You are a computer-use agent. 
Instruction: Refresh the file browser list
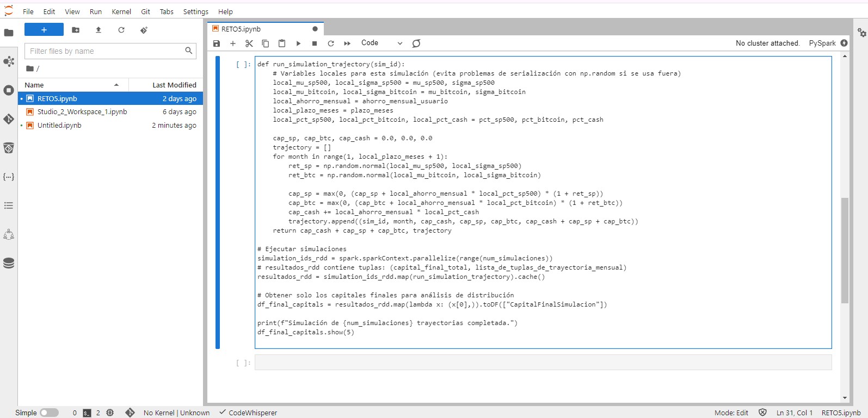pos(121,30)
